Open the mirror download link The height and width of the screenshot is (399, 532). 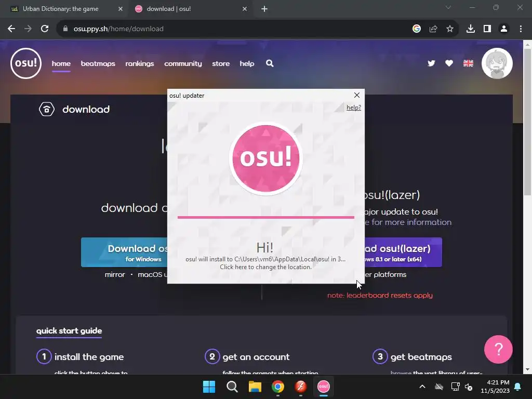(x=115, y=274)
